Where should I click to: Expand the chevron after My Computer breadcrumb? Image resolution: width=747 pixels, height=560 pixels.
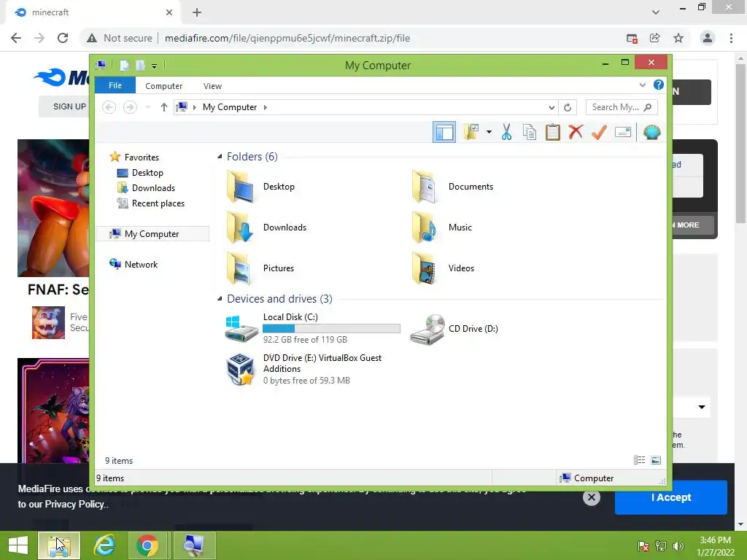266,107
